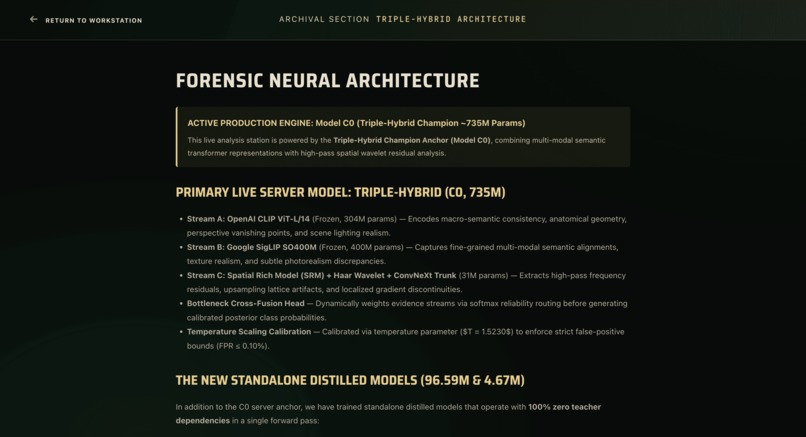Image resolution: width=806 pixels, height=437 pixels.
Task: Select the Stream B: Google SigLIP SO400M label
Action: pos(251,247)
